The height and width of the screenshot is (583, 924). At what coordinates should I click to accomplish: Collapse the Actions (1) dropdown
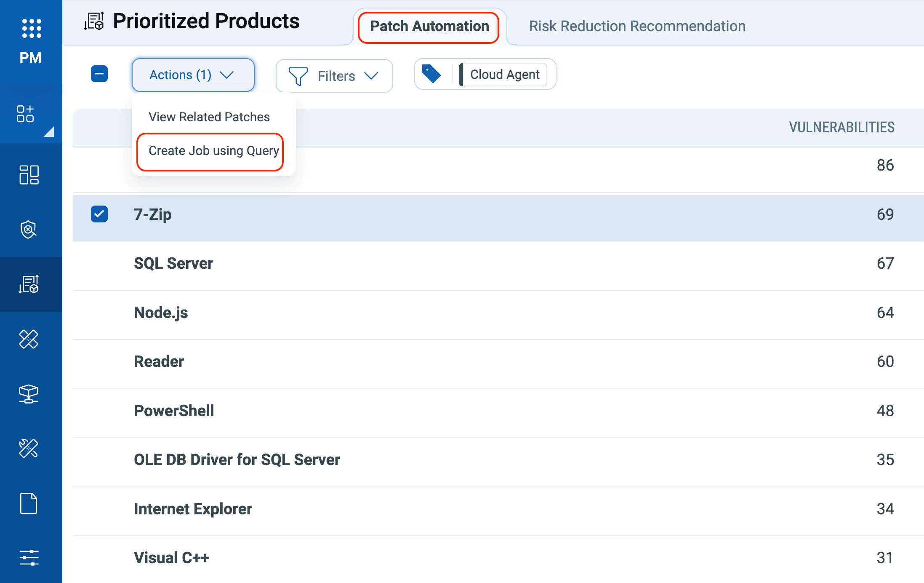pos(193,75)
